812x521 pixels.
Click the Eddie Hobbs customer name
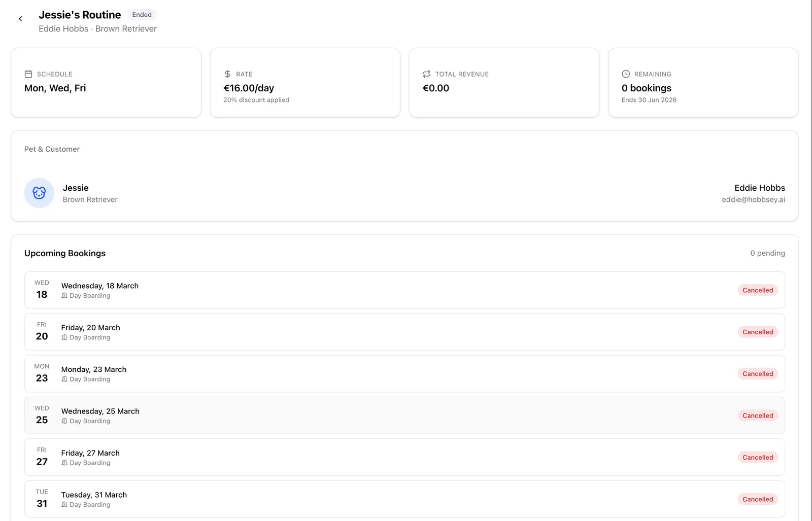coord(759,188)
